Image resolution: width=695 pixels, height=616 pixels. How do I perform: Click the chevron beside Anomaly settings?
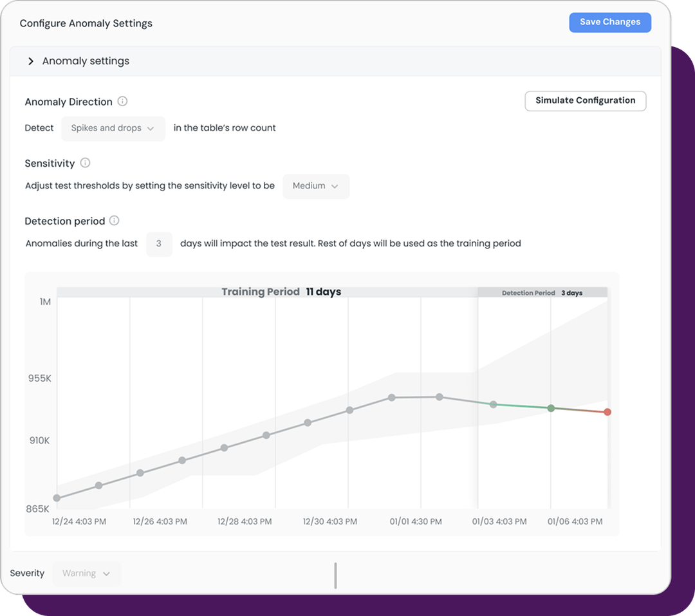pyautogui.click(x=30, y=61)
